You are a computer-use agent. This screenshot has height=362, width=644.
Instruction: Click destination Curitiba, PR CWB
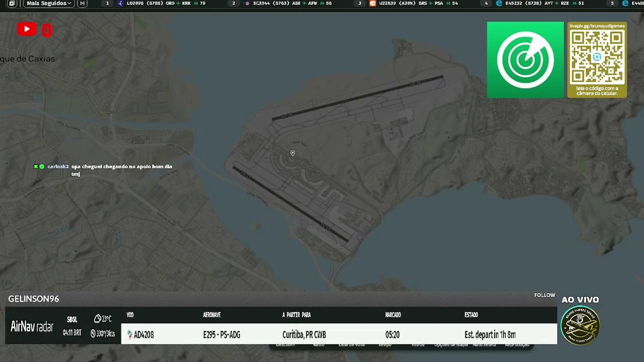[304, 334]
